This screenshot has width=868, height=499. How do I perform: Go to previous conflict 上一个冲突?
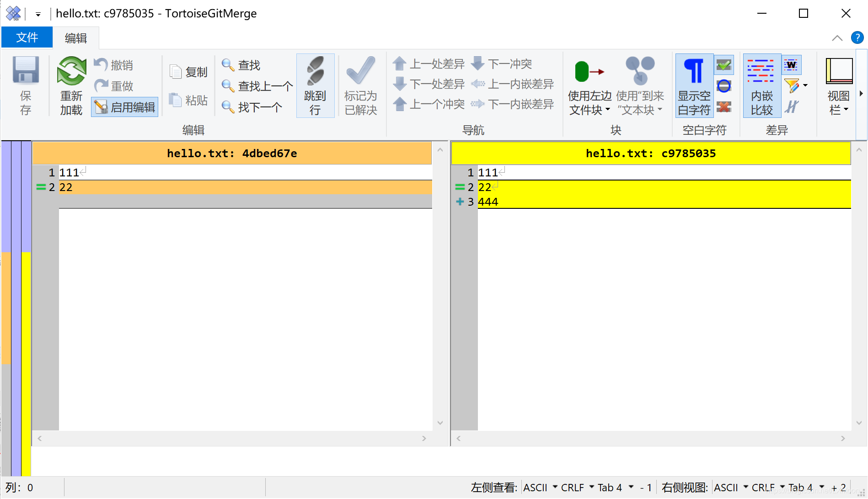(429, 104)
